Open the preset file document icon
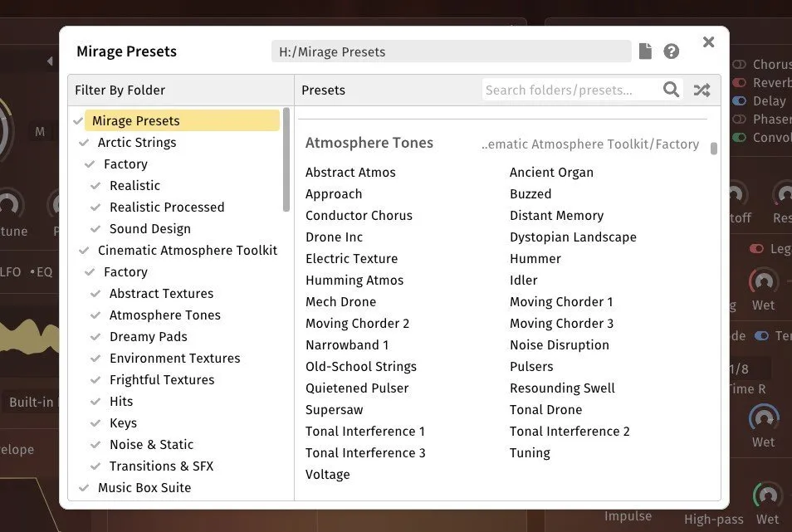Viewport: 792px width, 532px height. (x=645, y=51)
